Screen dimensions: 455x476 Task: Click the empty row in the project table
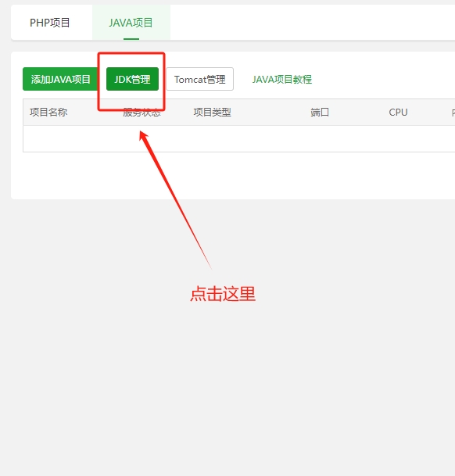point(239,138)
